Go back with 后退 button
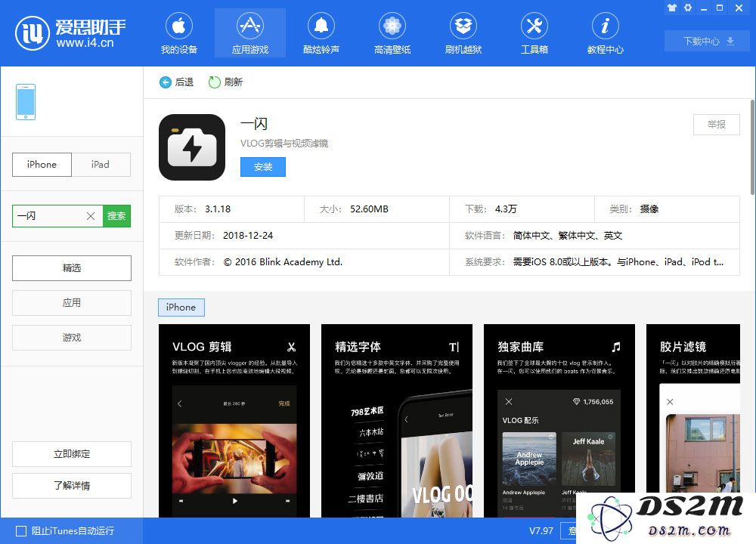Viewport: 756px width, 544px height. (x=176, y=82)
